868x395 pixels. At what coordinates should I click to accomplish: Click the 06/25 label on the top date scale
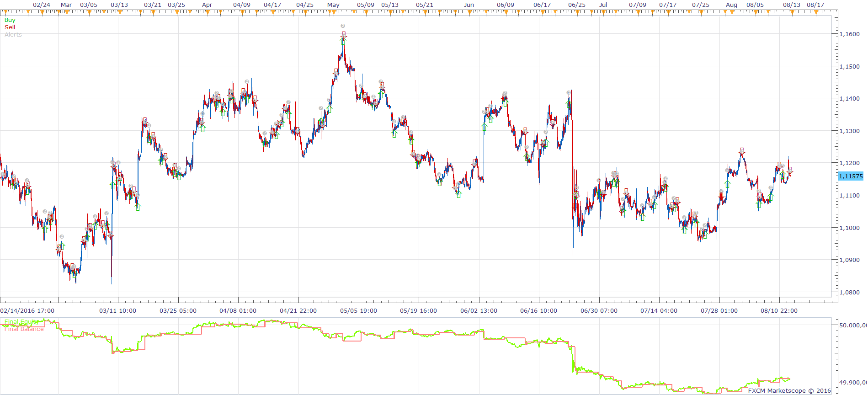(577, 5)
